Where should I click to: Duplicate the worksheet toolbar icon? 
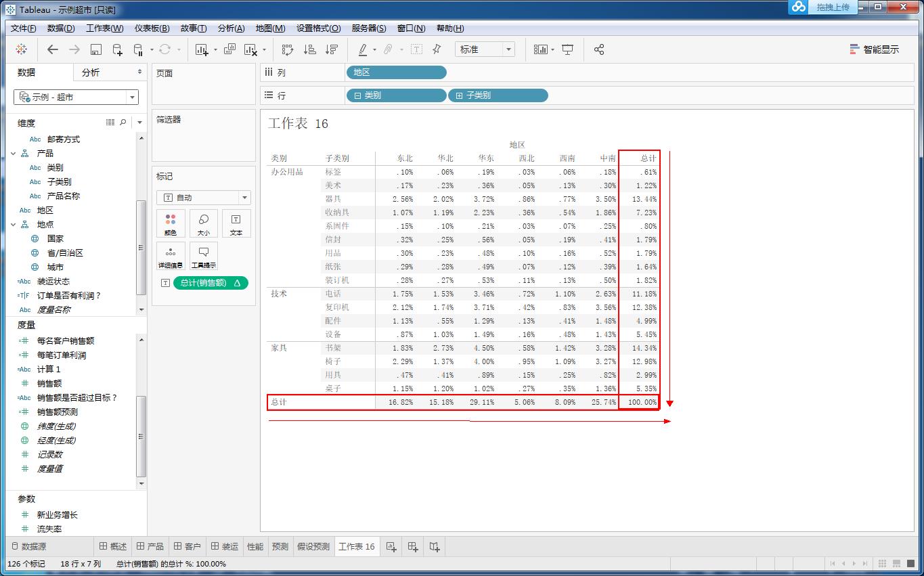click(229, 49)
